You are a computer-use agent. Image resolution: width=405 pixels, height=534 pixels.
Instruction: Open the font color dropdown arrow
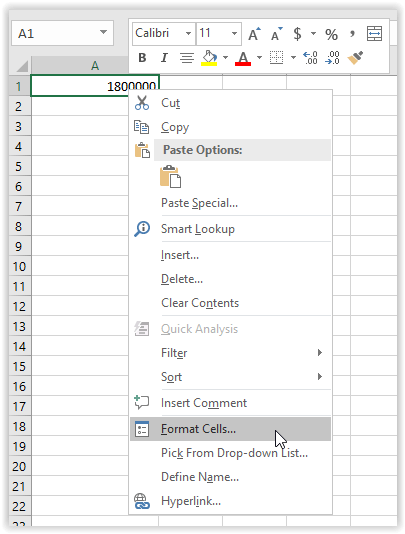point(259,58)
